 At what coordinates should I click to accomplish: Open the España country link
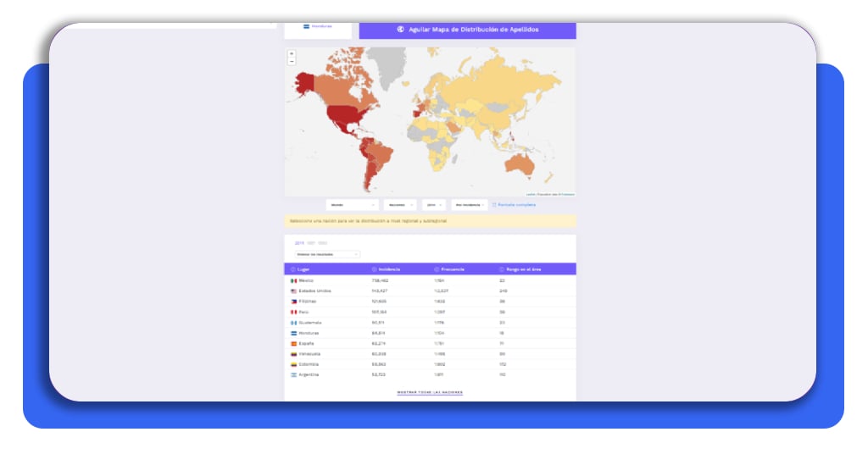tap(306, 343)
